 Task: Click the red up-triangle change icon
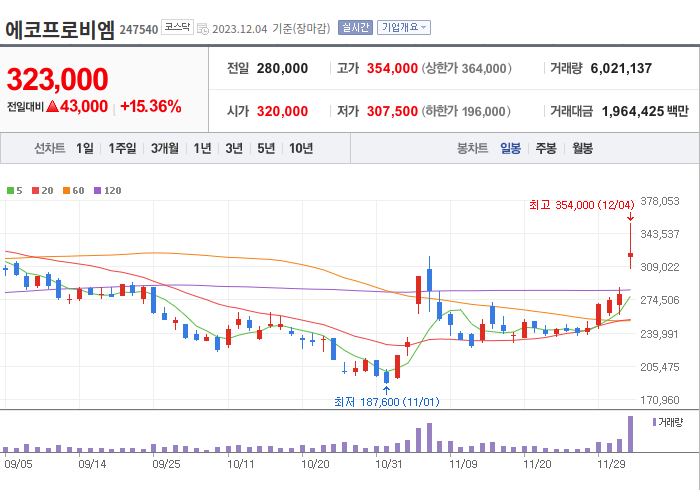point(52,106)
